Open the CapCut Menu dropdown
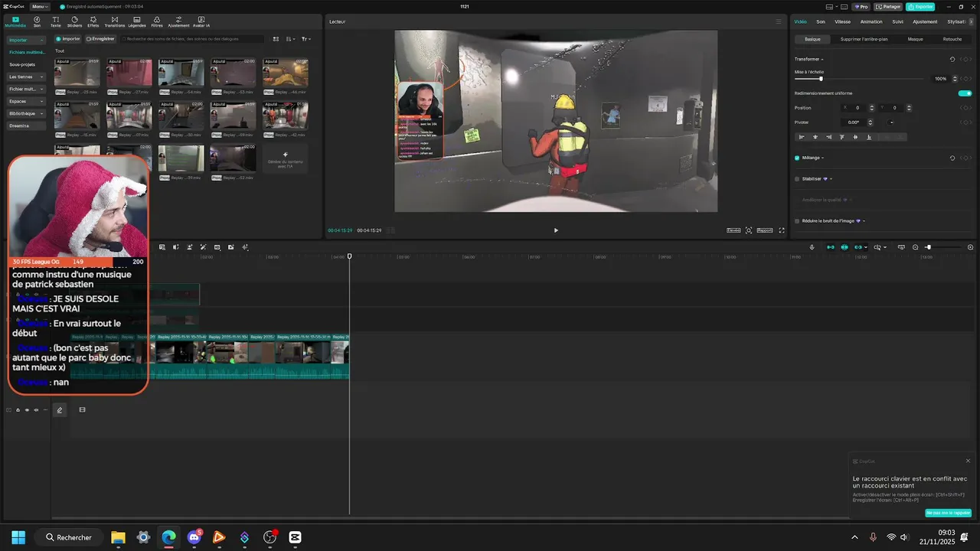 coord(41,6)
